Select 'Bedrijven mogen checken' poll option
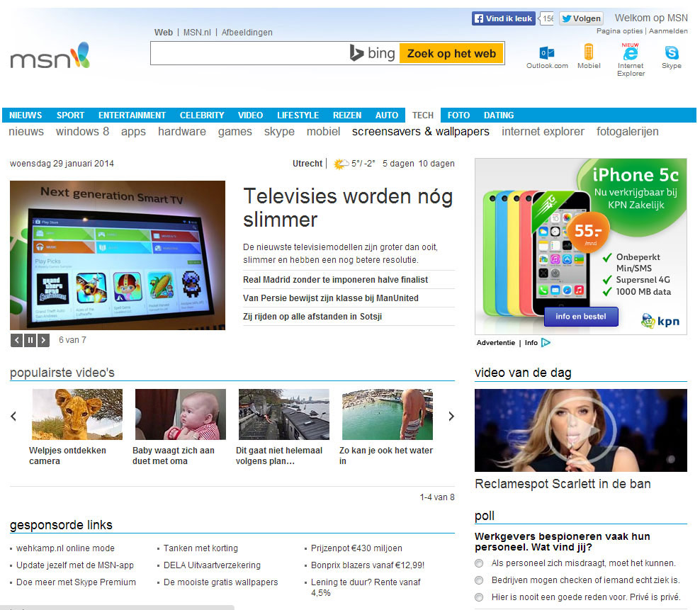 479,580
